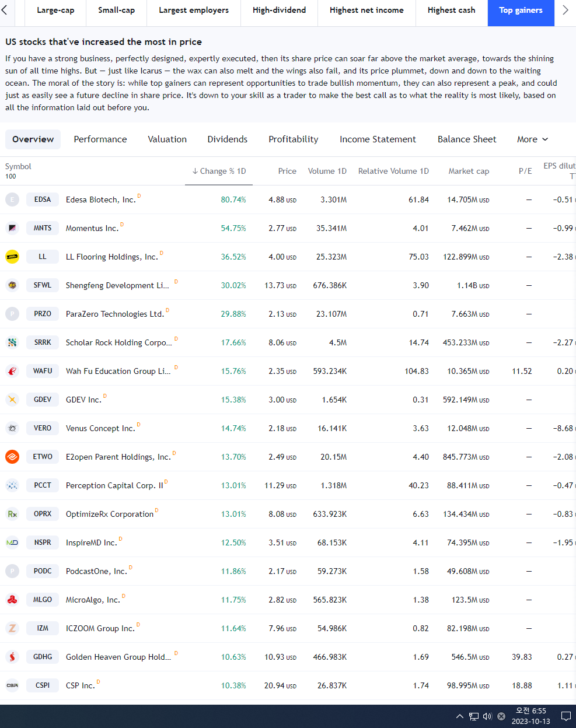Screen dimensions: 576x728
Task: Open the taskbar volume icon
Action: pos(487,716)
